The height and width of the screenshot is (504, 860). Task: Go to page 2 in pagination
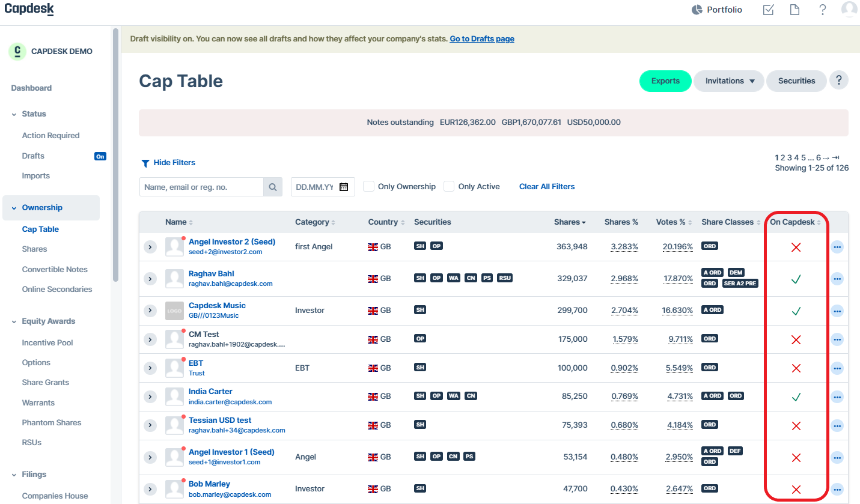point(783,157)
